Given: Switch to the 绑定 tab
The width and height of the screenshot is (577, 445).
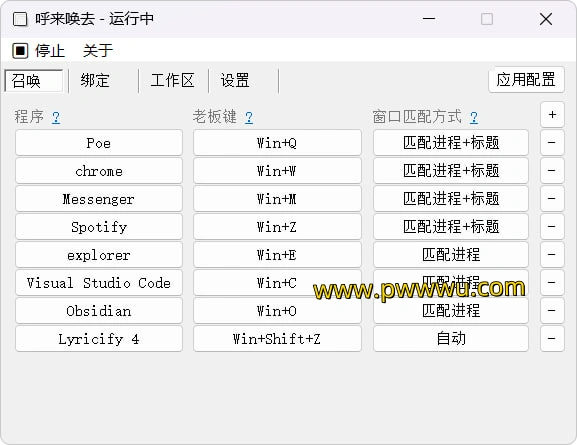Looking at the screenshot, I should point(95,81).
